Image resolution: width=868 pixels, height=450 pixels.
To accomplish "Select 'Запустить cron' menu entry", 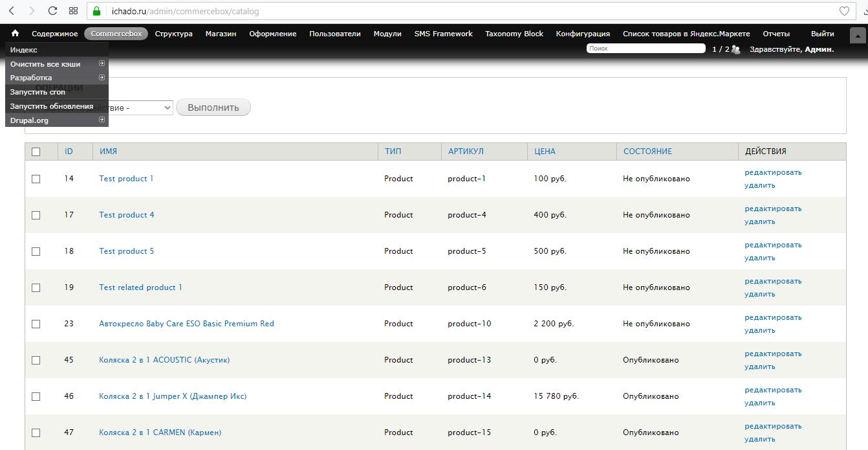I will coord(57,92).
